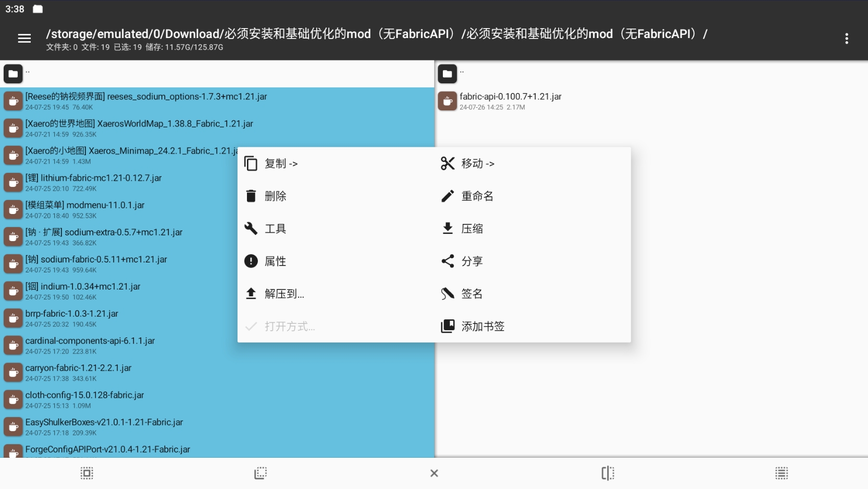Select lithium-fabric-mc1.21-0.12.7.jar file
Screen dimensions: 868x489
pos(119,182)
